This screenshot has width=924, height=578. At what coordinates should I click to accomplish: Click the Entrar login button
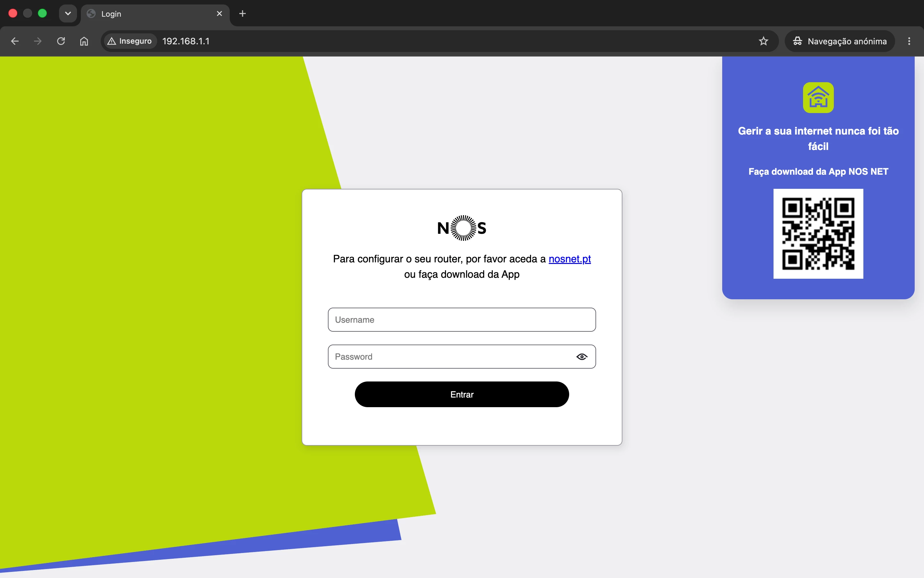tap(462, 395)
